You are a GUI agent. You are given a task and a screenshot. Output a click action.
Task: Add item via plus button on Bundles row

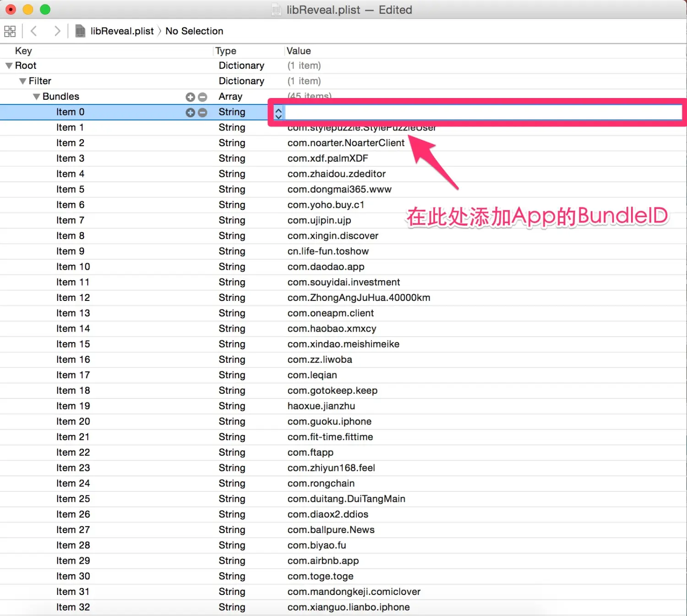coord(191,97)
